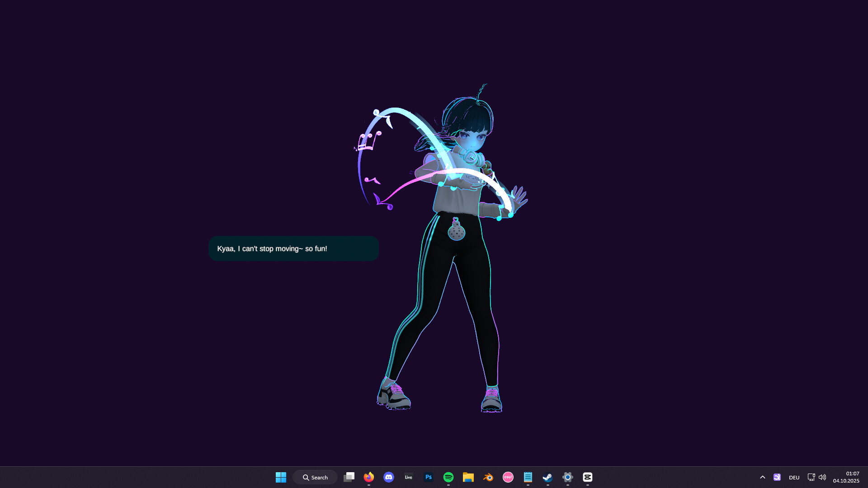Open Steam via its taskbar icon

548,477
